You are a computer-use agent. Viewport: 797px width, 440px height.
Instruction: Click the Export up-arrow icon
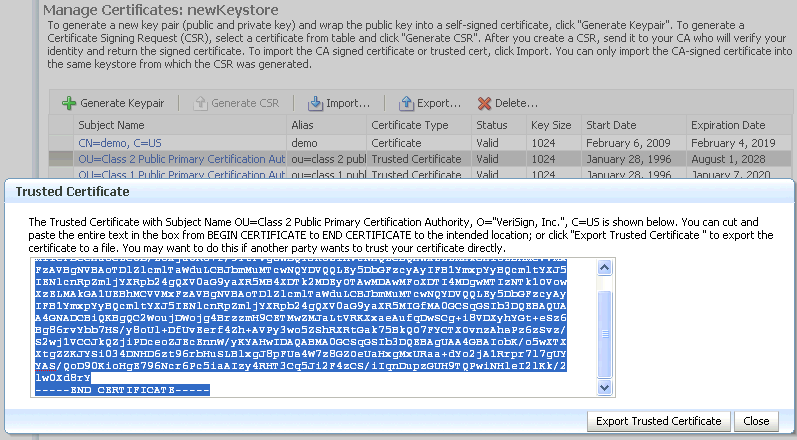(406, 103)
